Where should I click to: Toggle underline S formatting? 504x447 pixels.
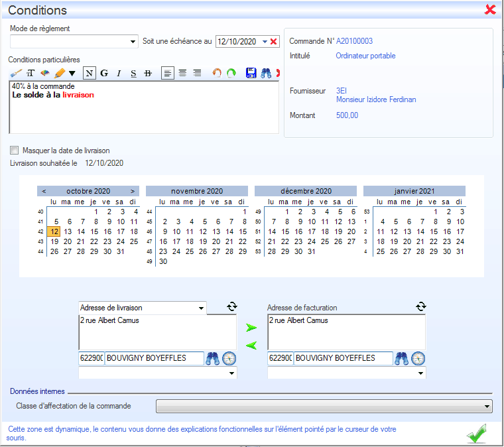tap(133, 74)
